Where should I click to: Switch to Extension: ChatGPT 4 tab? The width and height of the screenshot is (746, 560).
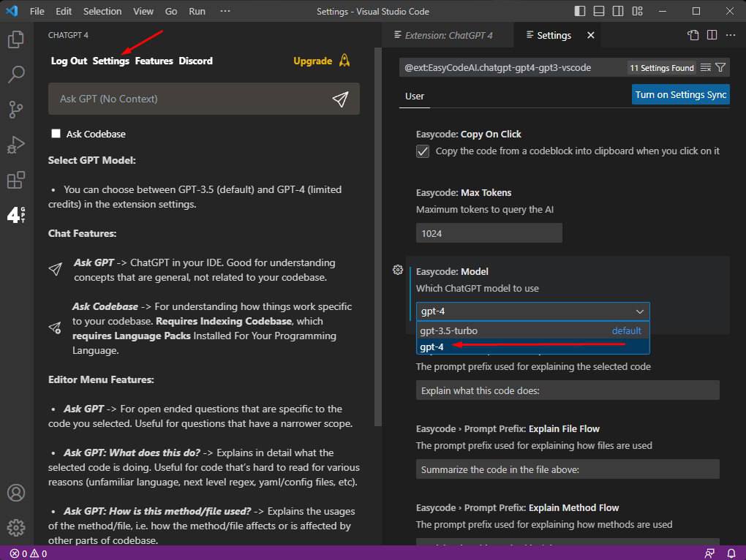[x=447, y=35]
